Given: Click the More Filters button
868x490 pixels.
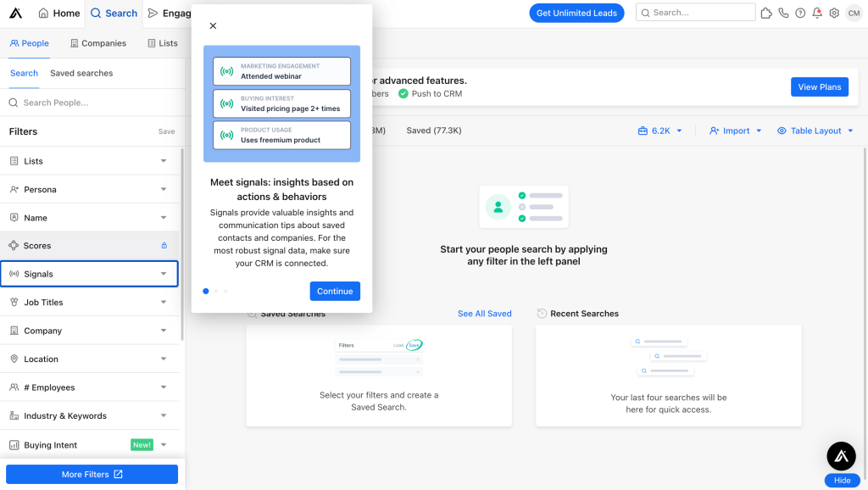Looking at the screenshot, I should click(x=92, y=475).
